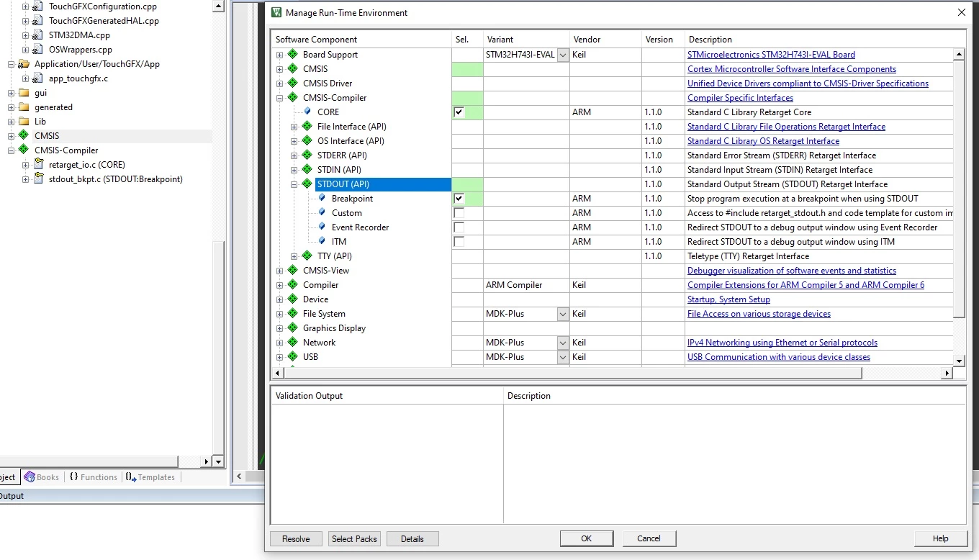Click the blue CORE component icon
The width and height of the screenshot is (979, 560).
point(308,112)
